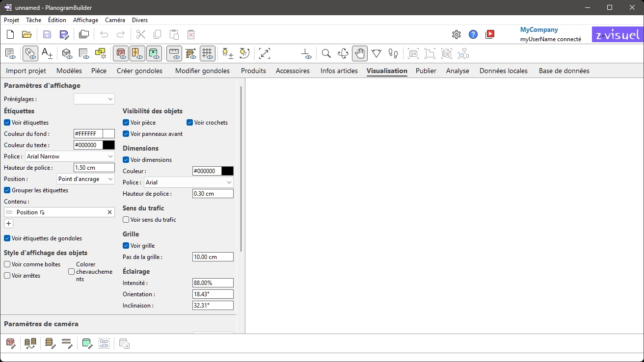Open the Arial Narrow label font dropdown
The width and height of the screenshot is (644, 362).
pos(69,156)
